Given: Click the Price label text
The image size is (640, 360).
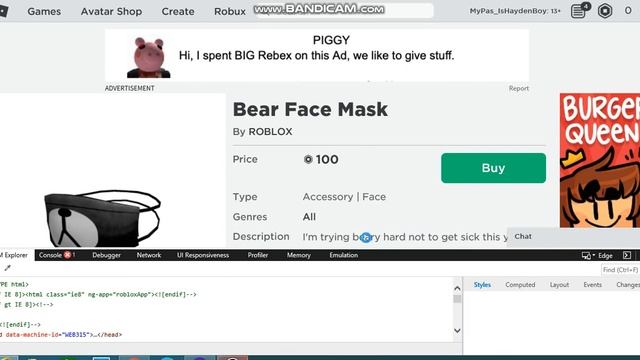Looking at the screenshot, I should pos(245,159).
